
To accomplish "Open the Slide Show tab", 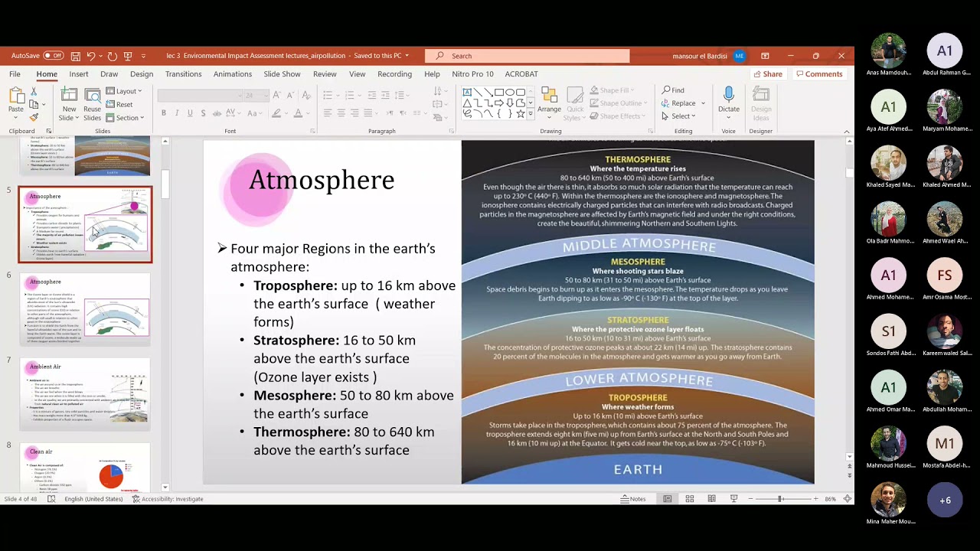I will click(282, 74).
